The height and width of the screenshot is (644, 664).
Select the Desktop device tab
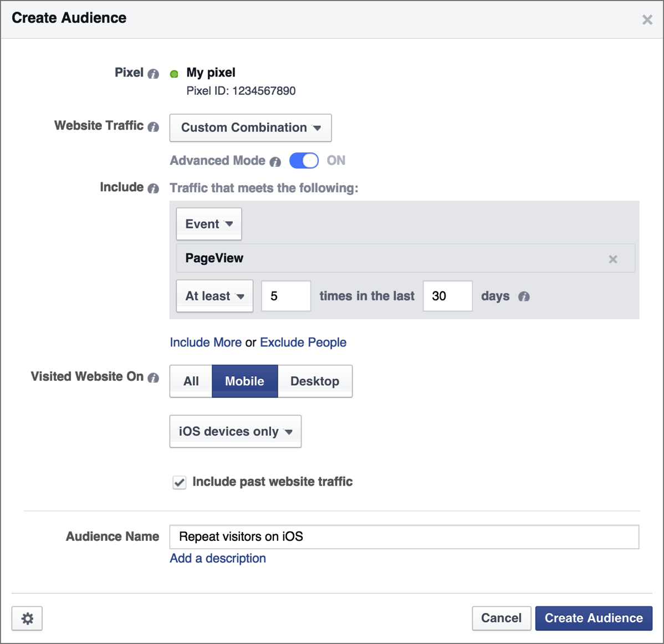315,381
